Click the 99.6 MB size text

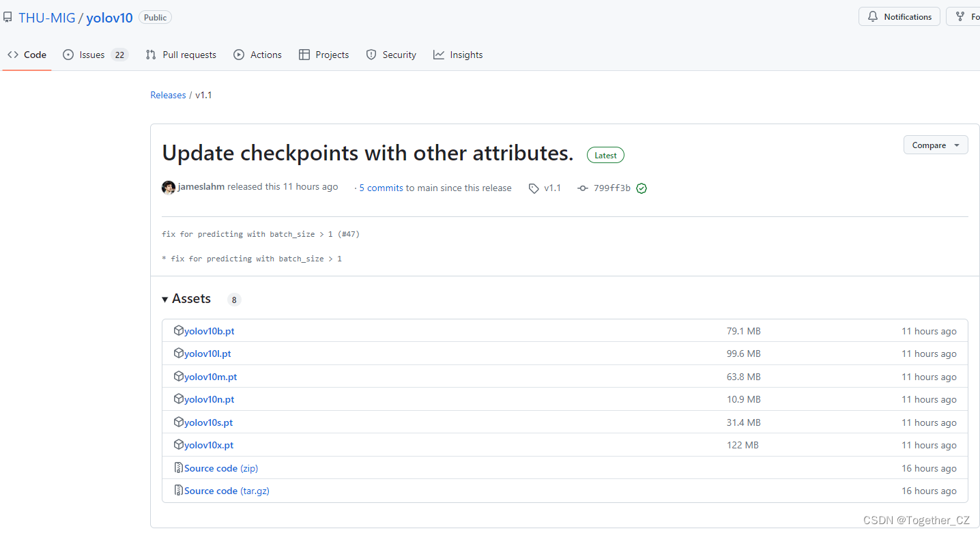tap(743, 354)
